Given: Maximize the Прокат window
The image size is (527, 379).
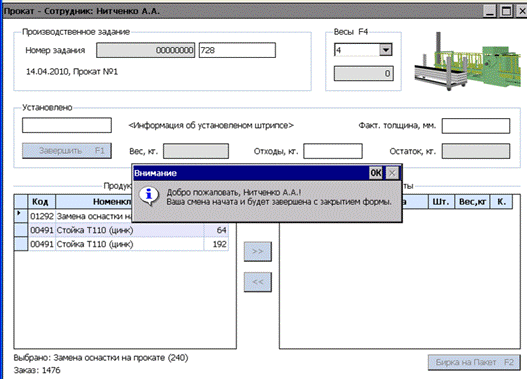Looking at the screenshot, I should [506, 11].
